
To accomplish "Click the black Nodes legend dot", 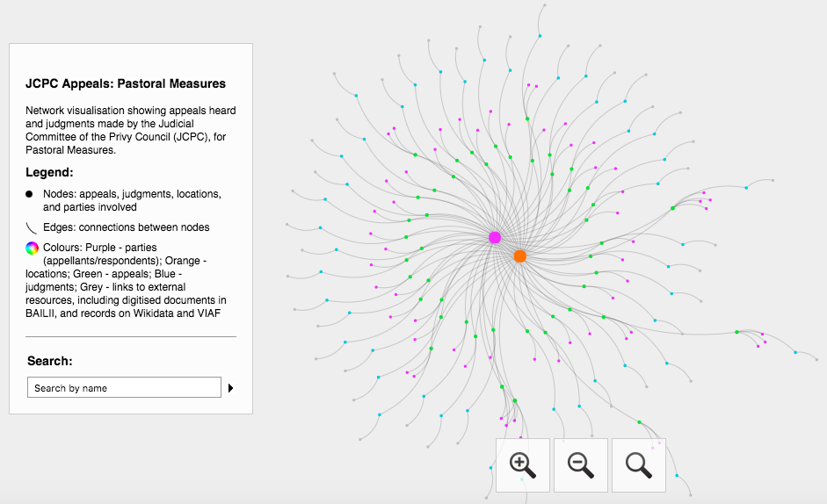I will pos(29,193).
